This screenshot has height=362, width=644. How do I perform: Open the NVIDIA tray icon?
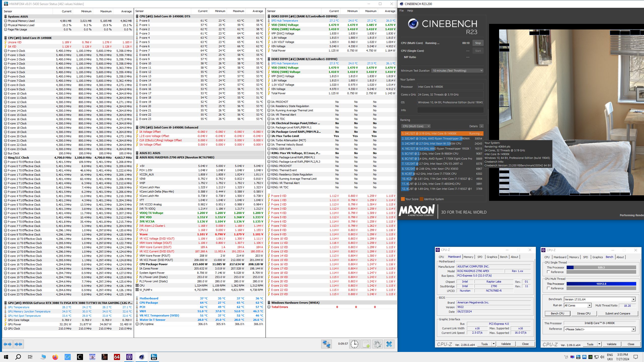click(590, 357)
